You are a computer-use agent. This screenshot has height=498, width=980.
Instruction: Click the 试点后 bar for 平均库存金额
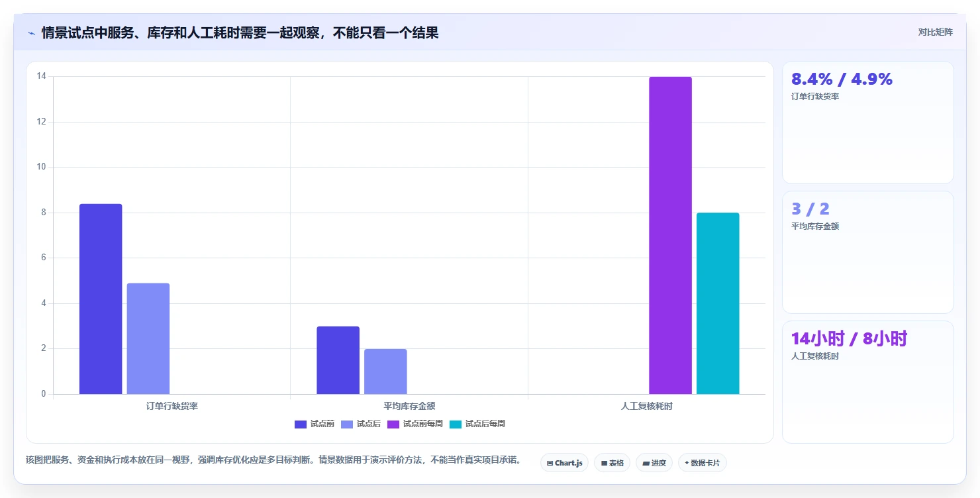pos(385,372)
